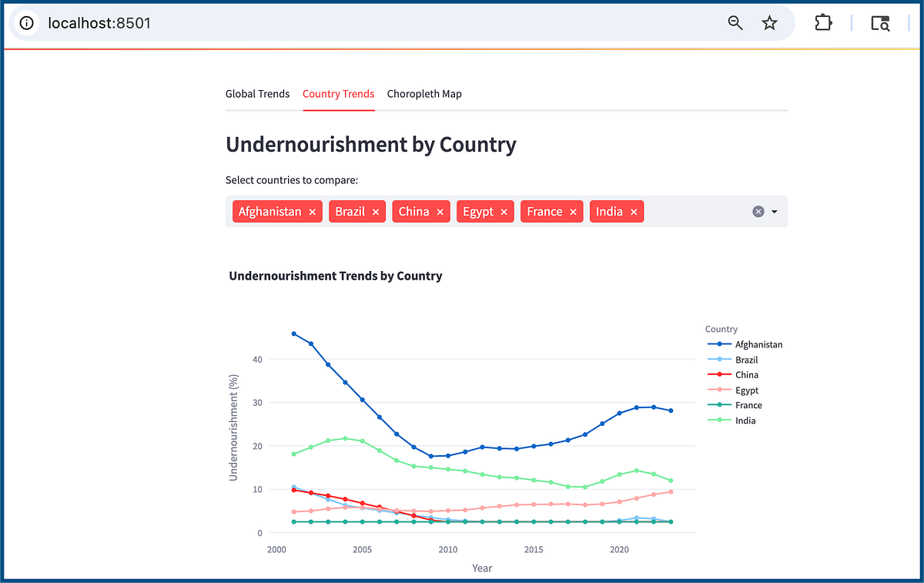Remove the India tag
The image size is (924, 583).
[634, 212]
